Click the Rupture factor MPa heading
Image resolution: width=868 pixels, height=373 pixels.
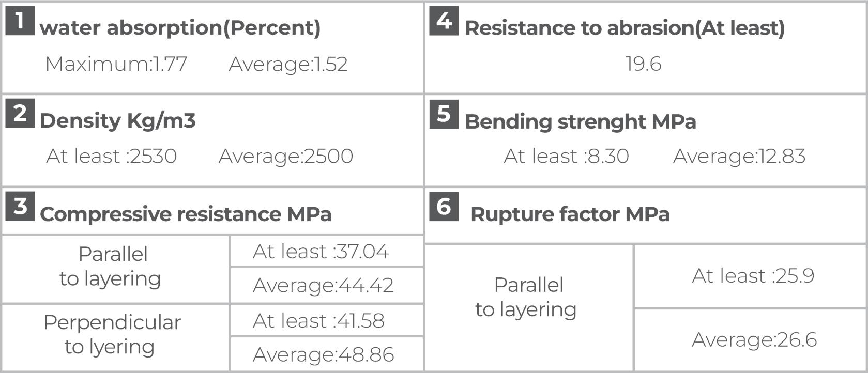[x=570, y=214]
